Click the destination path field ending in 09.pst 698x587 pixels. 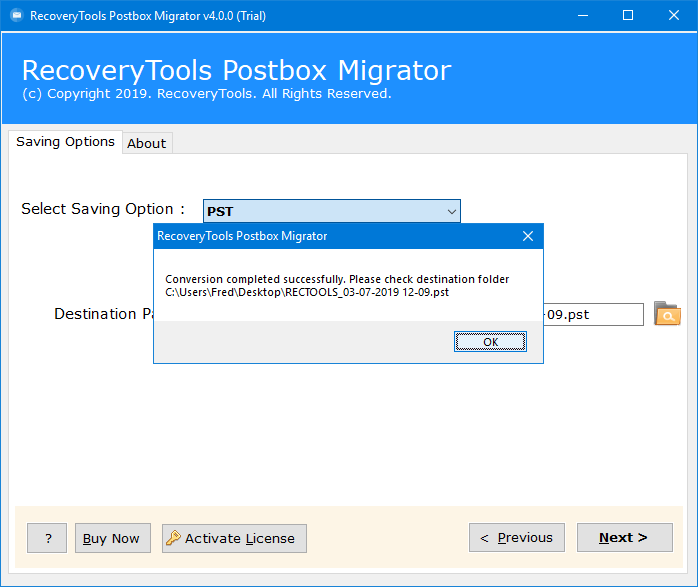pos(593,315)
